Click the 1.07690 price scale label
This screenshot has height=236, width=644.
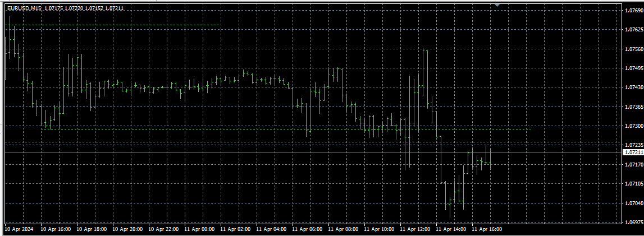(x=633, y=11)
